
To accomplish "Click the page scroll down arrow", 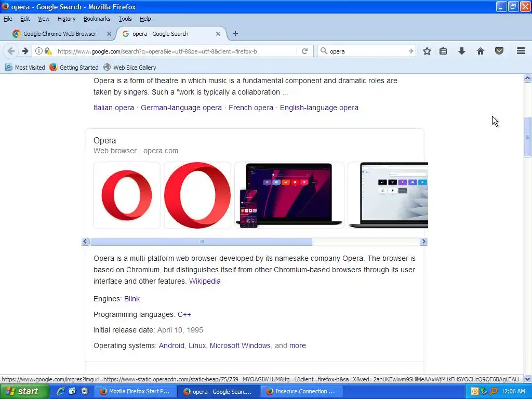I will (527, 379).
